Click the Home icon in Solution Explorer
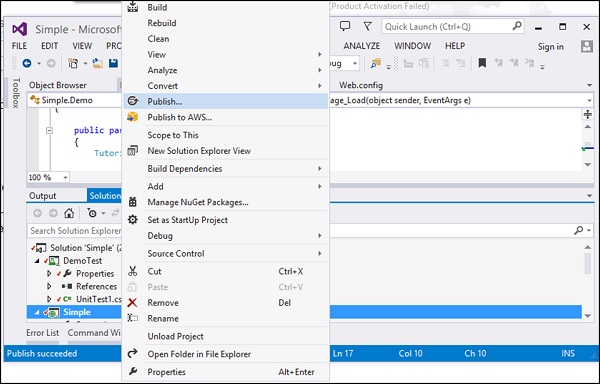 (x=69, y=213)
